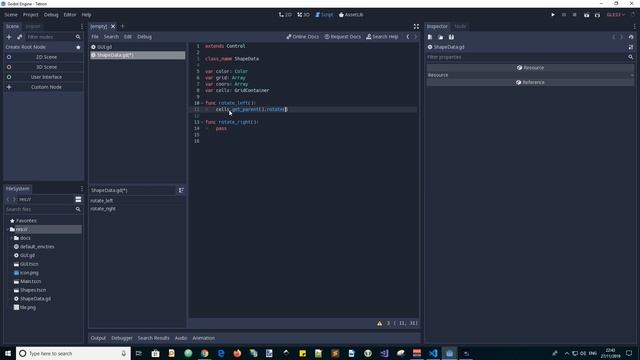The image size is (640, 360).
Task: Select Shapes.tscn in the FileSystem tree
Action: (33, 290)
